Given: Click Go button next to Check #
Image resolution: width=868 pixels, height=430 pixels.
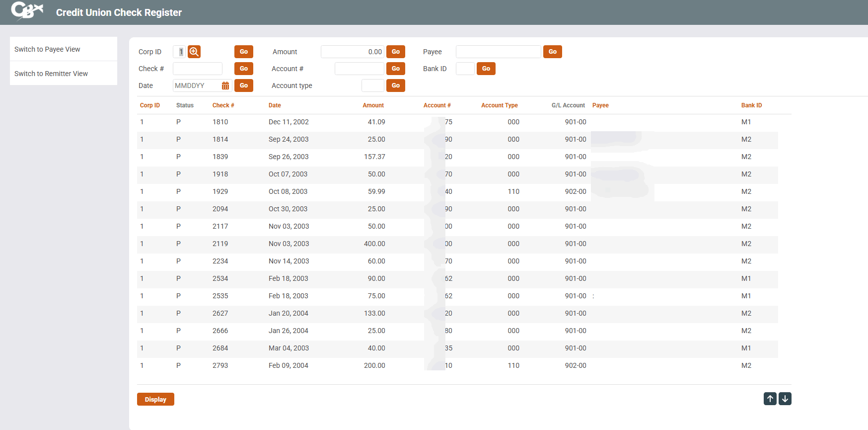Looking at the screenshot, I should [x=244, y=69].
